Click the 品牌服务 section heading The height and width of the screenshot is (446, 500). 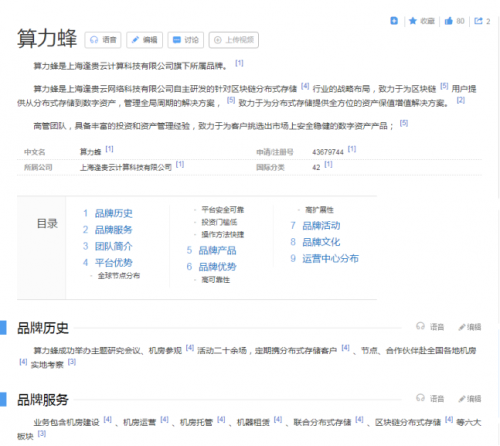coord(43,400)
